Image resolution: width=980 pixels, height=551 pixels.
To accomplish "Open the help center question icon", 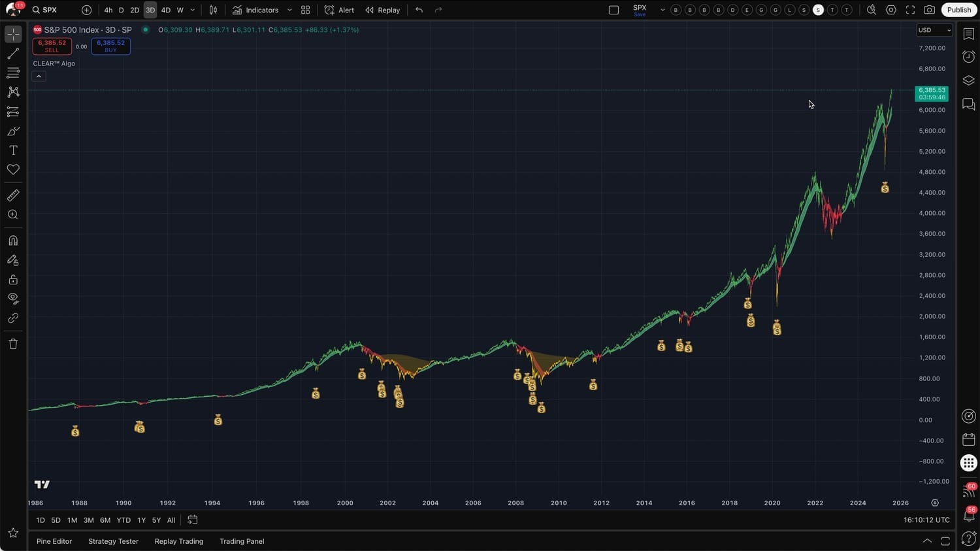I will [969, 539].
